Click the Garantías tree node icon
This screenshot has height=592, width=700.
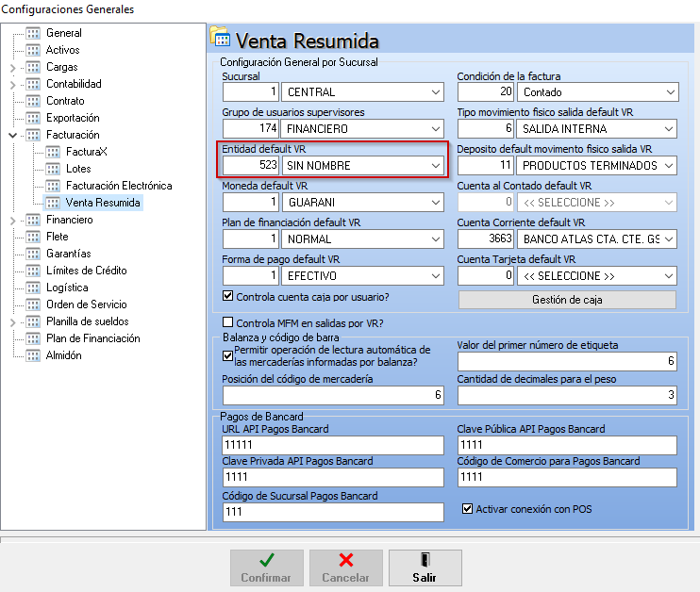[33, 254]
